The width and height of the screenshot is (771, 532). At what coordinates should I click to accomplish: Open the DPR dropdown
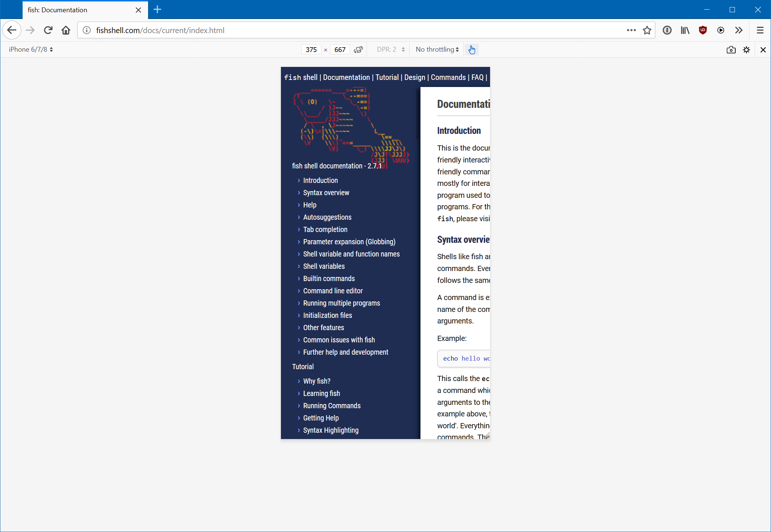tap(389, 49)
